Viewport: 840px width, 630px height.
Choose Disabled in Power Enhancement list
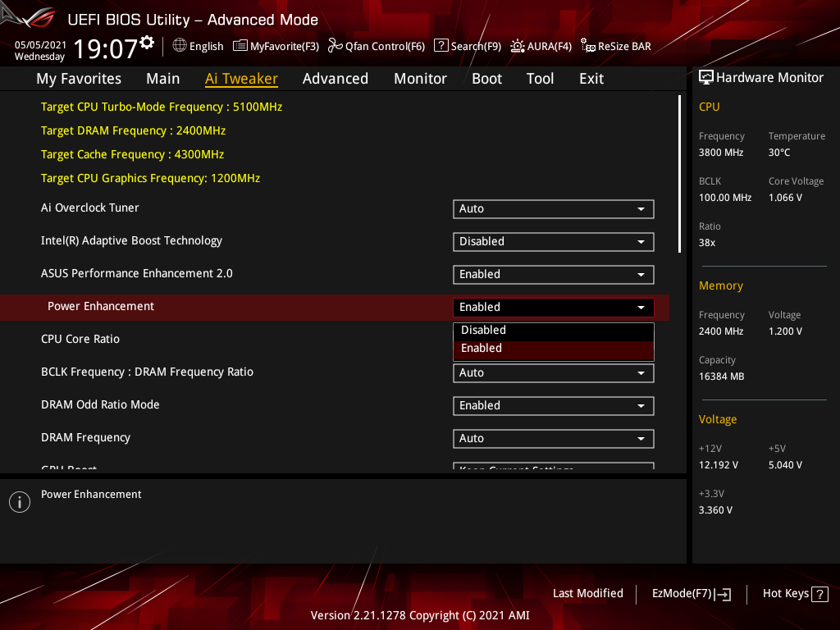tap(554, 331)
